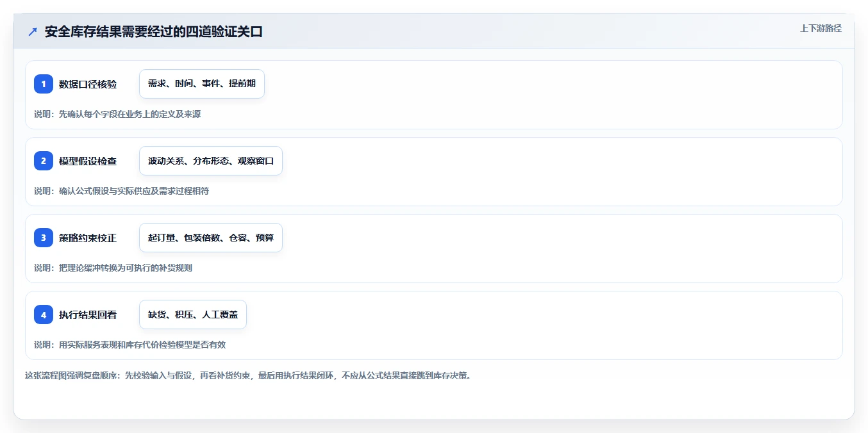The height and width of the screenshot is (433, 868).
Task: Click the heading 安全库存结果需要经过的四道验证关口
Action: click(x=154, y=32)
